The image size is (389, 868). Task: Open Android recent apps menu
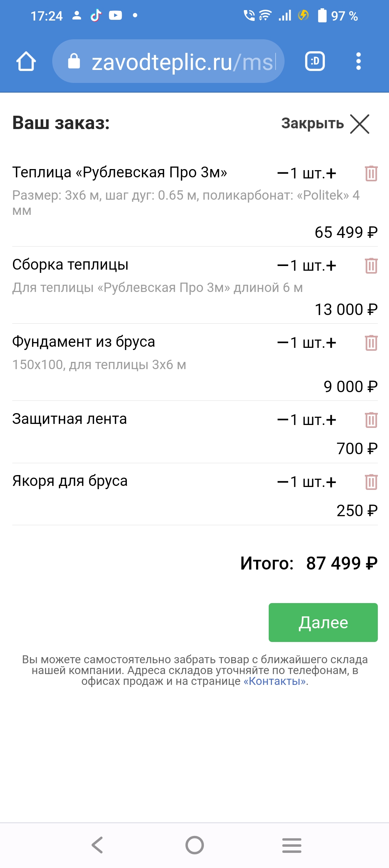point(292,845)
